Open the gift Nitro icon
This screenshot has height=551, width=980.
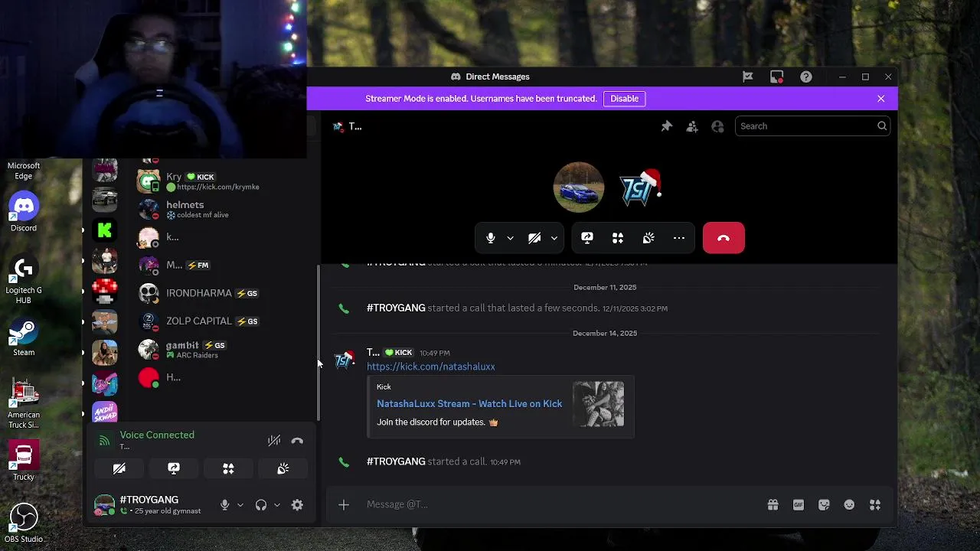(x=773, y=504)
